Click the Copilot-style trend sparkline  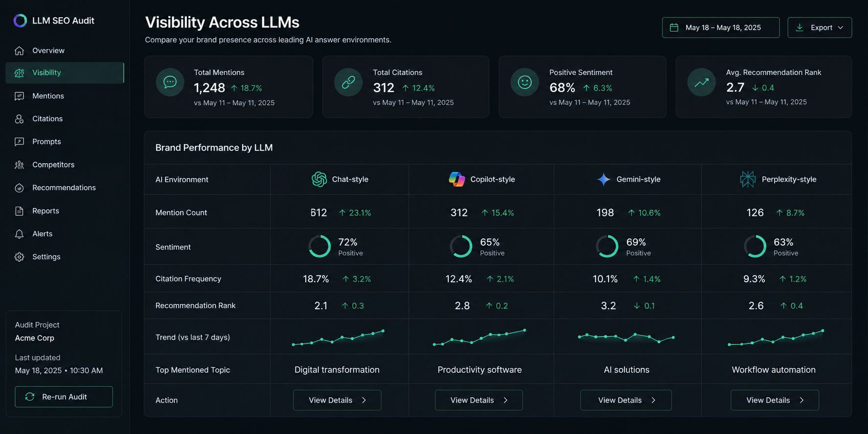pos(480,337)
